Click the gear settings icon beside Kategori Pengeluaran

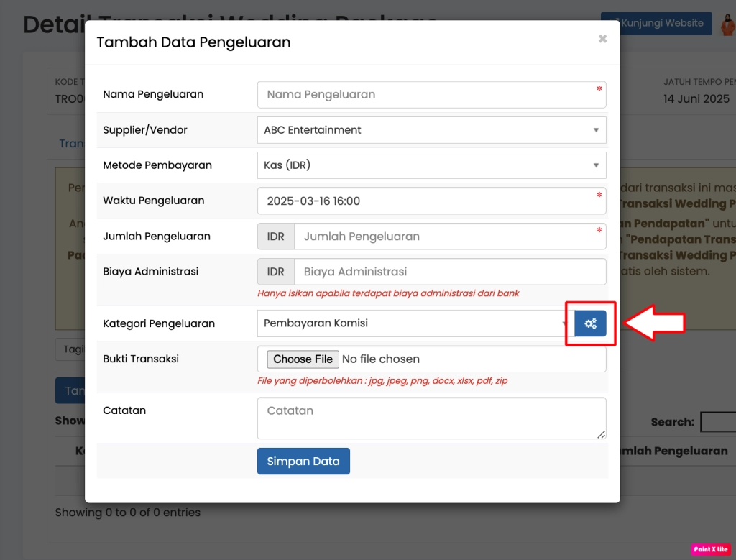590,323
